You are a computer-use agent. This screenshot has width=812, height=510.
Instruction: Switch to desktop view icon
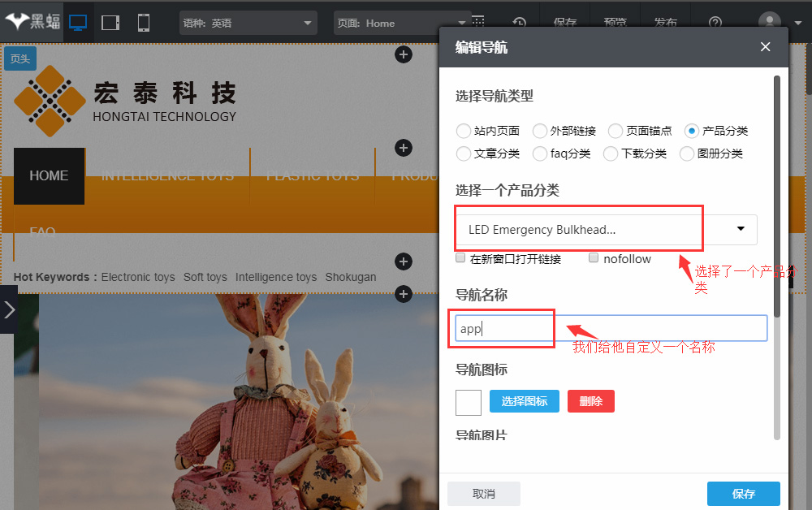point(78,23)
